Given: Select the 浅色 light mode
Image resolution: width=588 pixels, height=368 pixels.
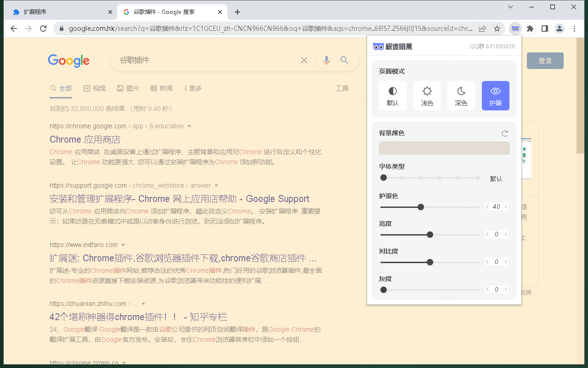Looking at the screenshot, I should point(427,96).
